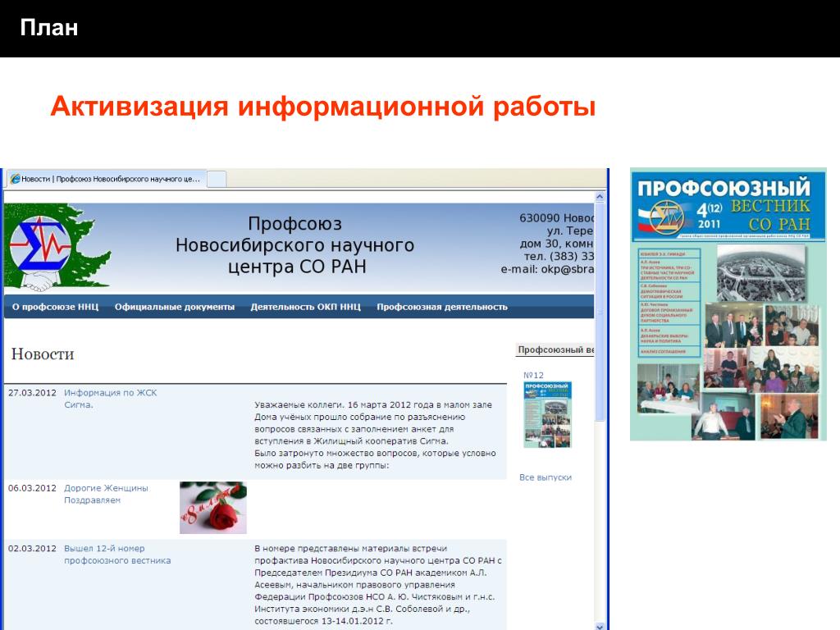Open the link Вышел 12-й номер профсоюзного вестника
This screenshot has width=840, height=630.
click(117, 555)
